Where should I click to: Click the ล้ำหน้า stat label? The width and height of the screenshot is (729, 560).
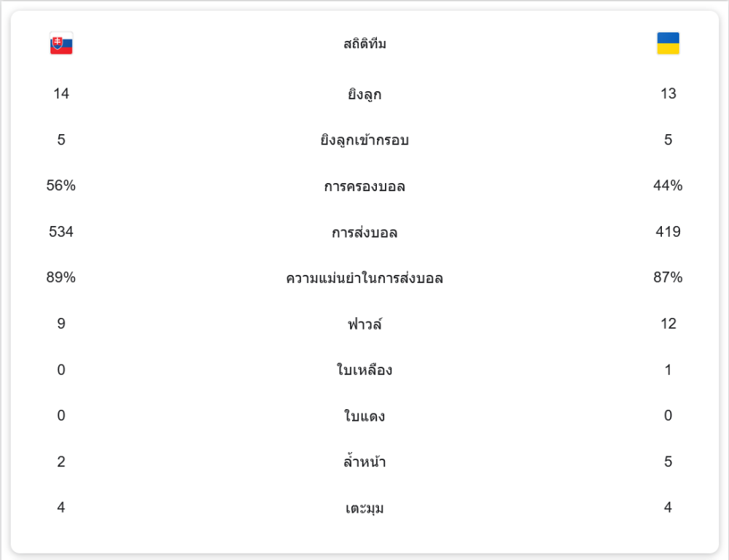pos(364,462)
